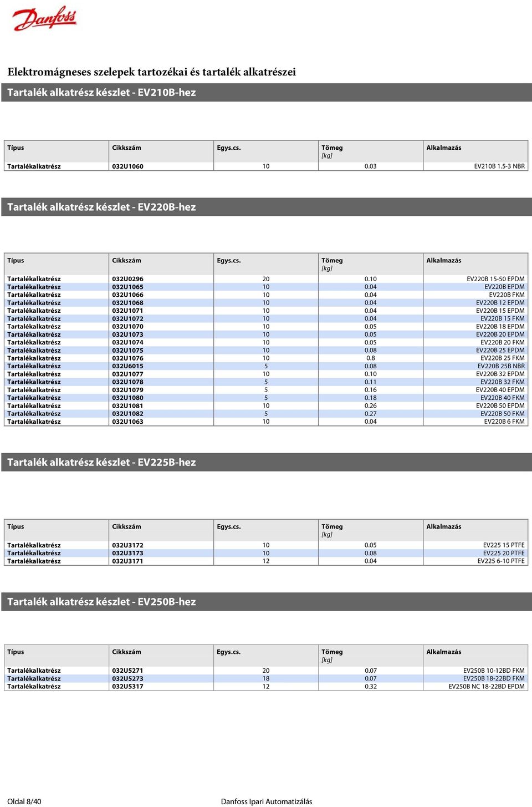This screenshot has height=807, width=532.
Task: Click the application 'EV220B 15-50 EPDM'
Action: tap(495, 279)
